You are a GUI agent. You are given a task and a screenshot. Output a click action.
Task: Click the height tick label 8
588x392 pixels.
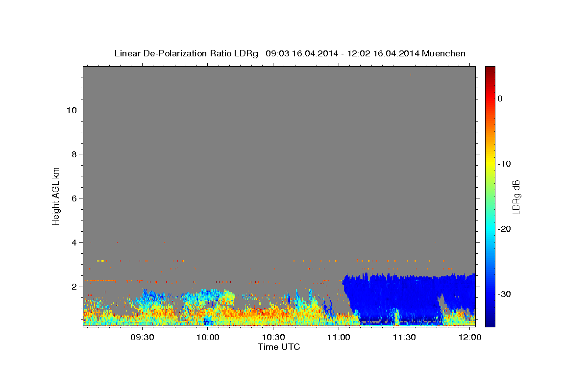coord(74,154)
